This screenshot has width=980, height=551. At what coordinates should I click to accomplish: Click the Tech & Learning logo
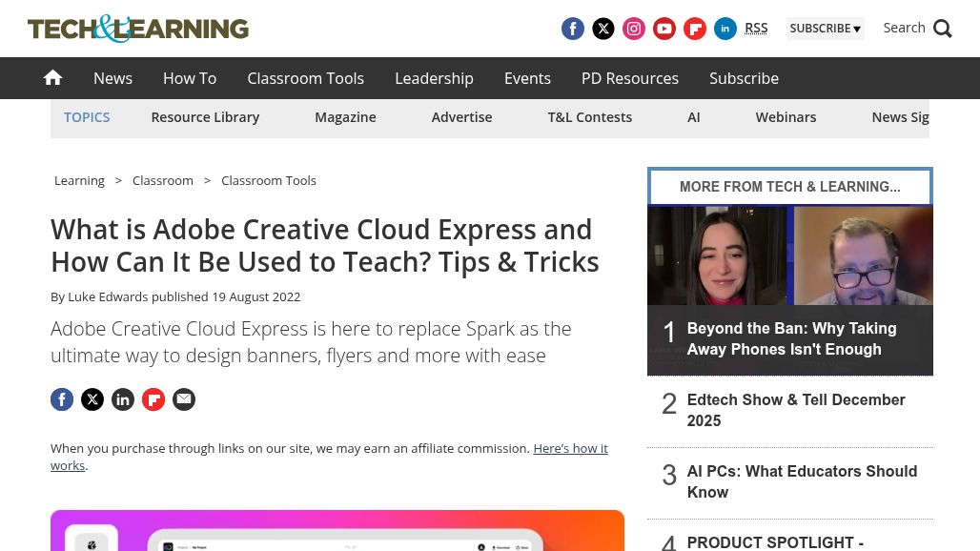tap(138, 29)
